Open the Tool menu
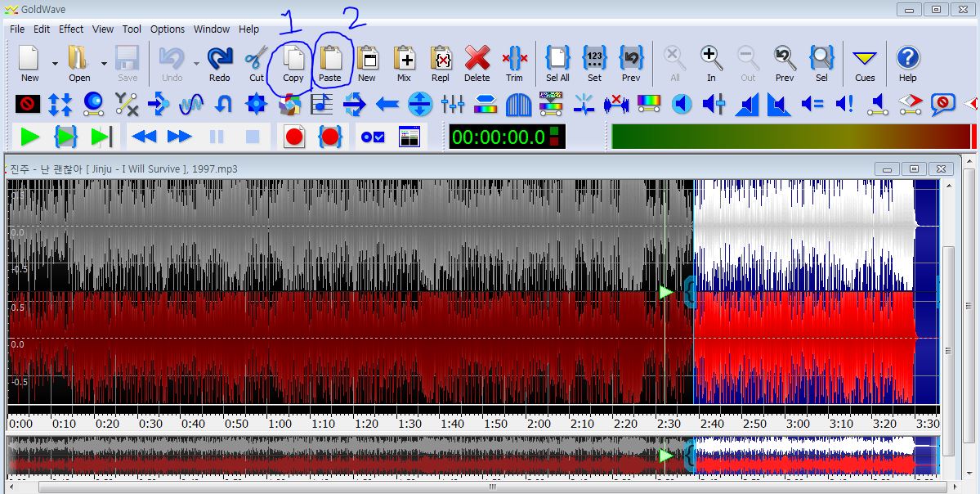 [x=132, y=29]
